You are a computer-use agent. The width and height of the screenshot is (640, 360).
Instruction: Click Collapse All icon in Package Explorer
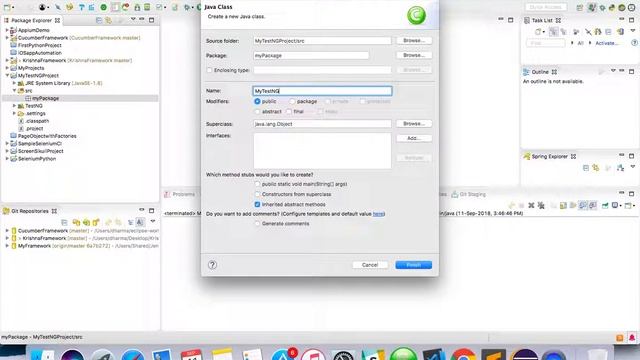(x=99, y=20)
